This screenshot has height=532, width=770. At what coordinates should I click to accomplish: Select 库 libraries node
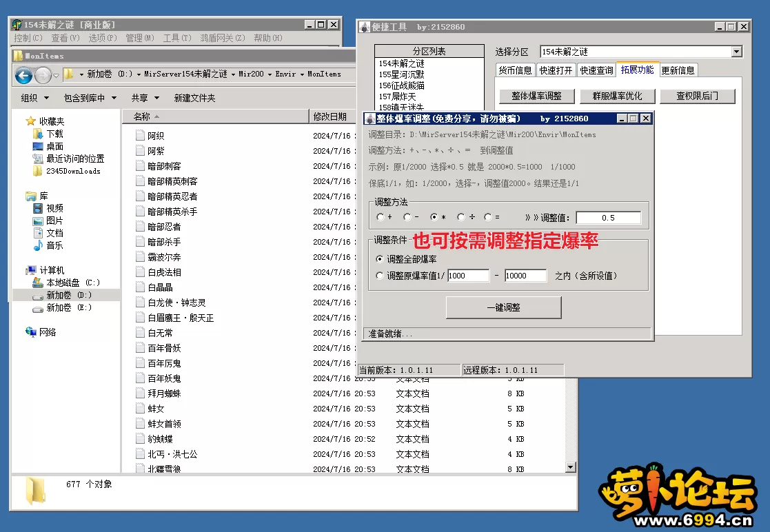coord(43,196)
